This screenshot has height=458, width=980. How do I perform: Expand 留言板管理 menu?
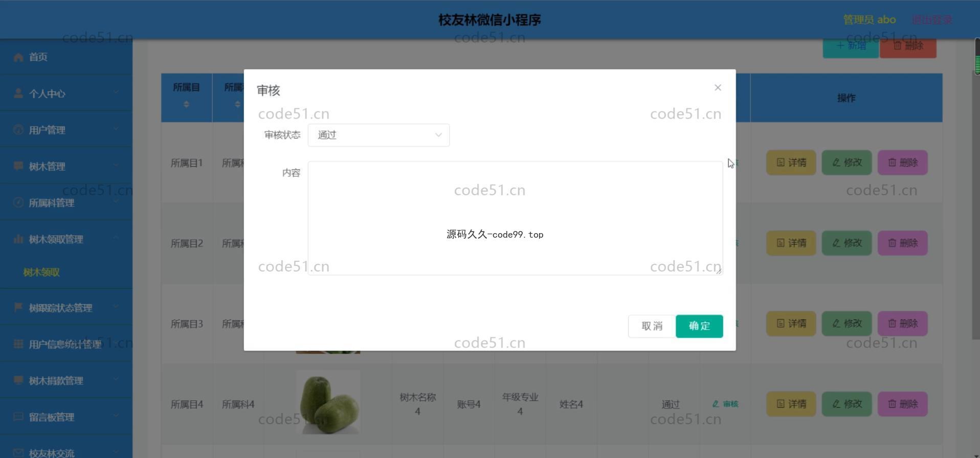coord(66,417)
